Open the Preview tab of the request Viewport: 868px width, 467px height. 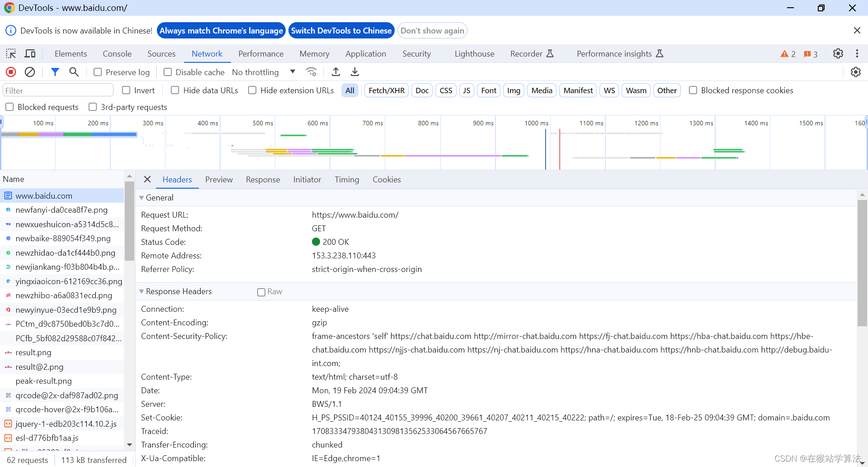pyautogui.click(x=219, y=180)
